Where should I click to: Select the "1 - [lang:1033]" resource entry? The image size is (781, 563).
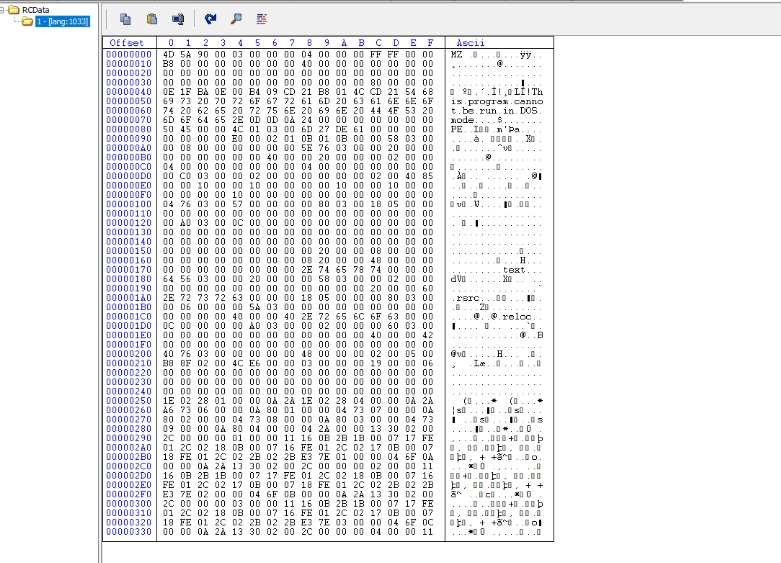pyautogui.click(x=62, y=20)
